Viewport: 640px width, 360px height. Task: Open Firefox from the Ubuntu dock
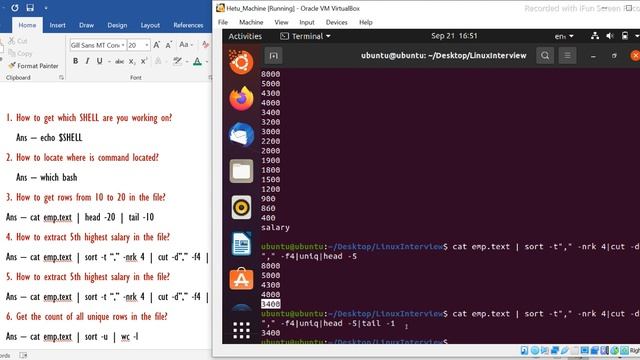(x=241, y=98)
